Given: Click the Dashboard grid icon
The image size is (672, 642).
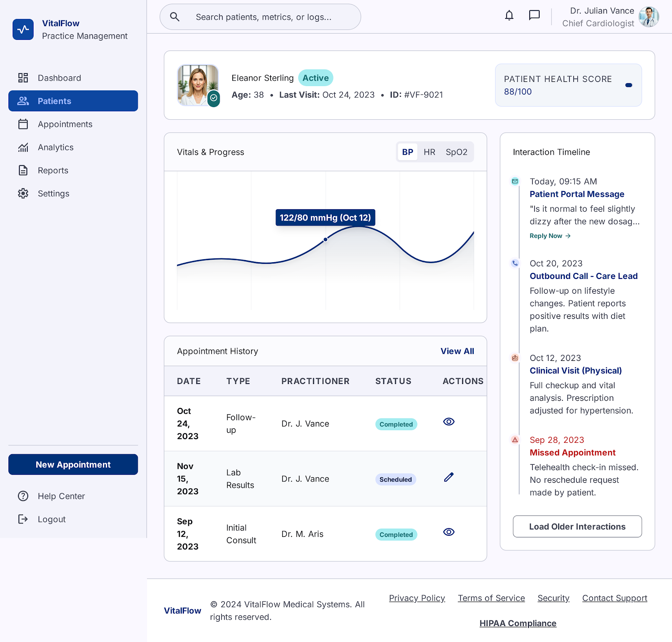Looking at the screenshot, I should (x=23, y=78).
